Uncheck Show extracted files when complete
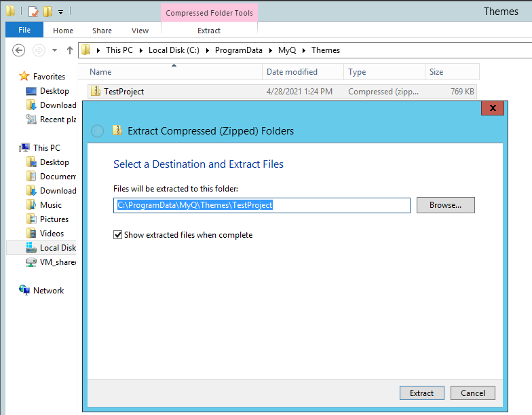532x415 pixels. [x=119, y=235]
